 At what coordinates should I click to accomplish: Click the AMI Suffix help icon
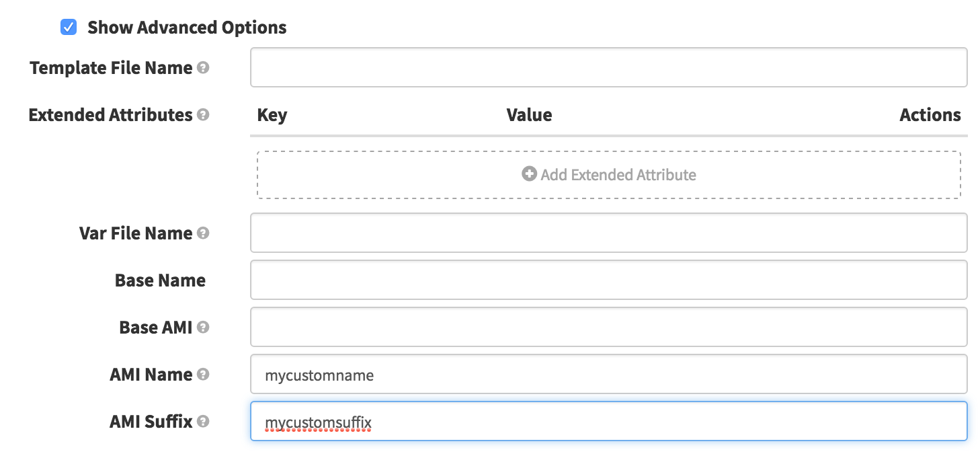[203, 422]
